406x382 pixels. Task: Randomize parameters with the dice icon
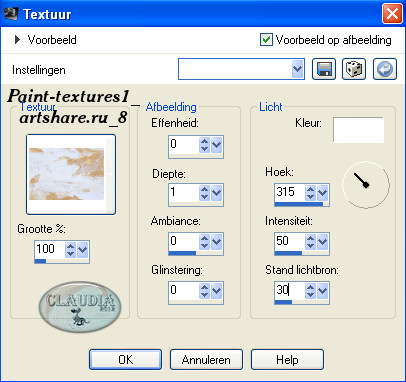354,69
